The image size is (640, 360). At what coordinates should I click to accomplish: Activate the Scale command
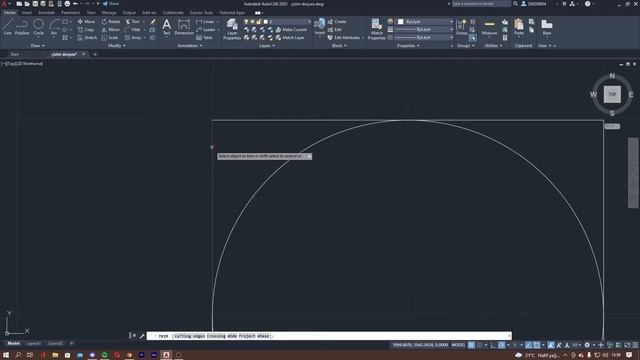pyautogui.click(x=110, y=38)
